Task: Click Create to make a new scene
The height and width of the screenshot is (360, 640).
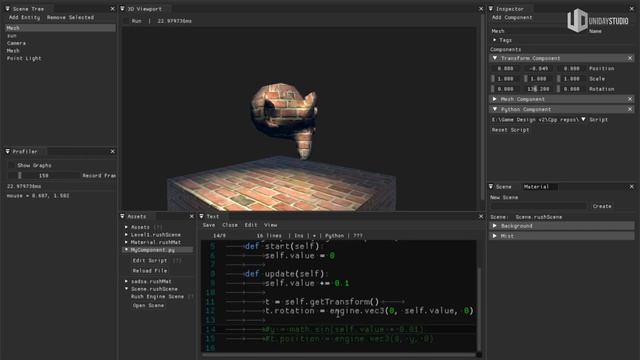Action: pyautogui.click(x=602, y=207)
